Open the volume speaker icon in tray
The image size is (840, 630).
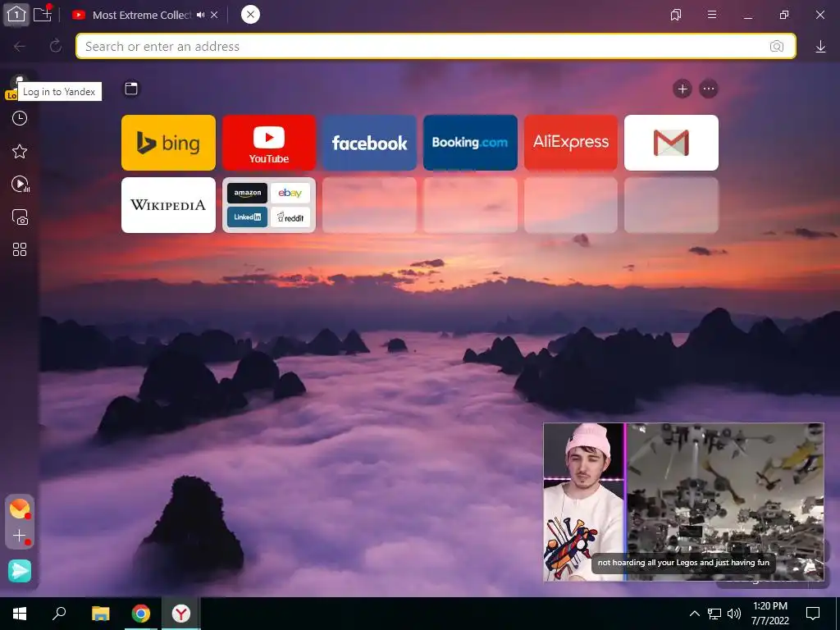[x=734, y=614]
